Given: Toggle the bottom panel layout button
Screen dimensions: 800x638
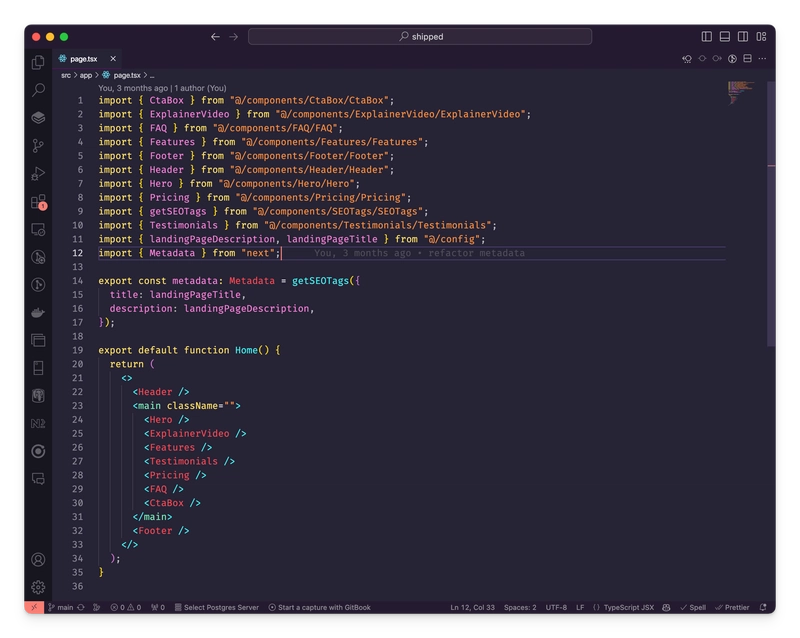Looking at the screenshot, I should [724, 36].
